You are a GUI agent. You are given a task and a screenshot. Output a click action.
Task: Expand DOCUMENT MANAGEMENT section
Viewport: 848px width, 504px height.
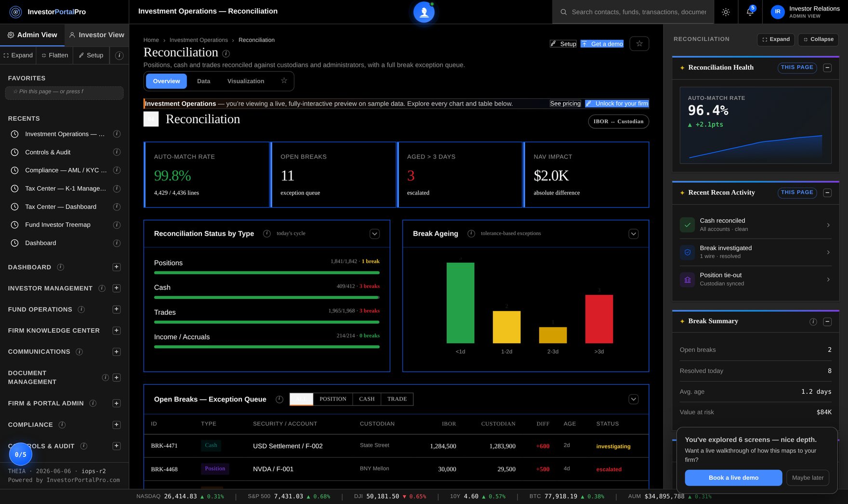click(x=117, y=378)
